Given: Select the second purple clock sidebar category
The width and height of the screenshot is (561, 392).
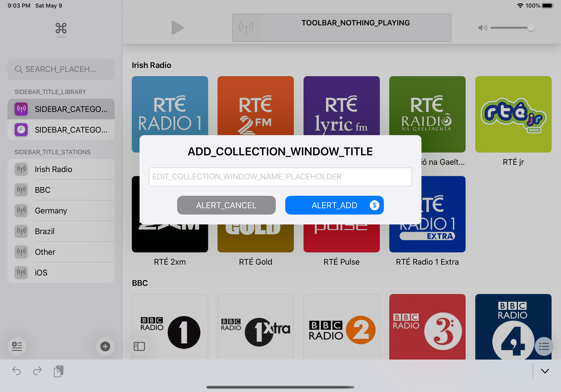Looking at the screenshot, I should pyautogui.click(x=61, y=129).
